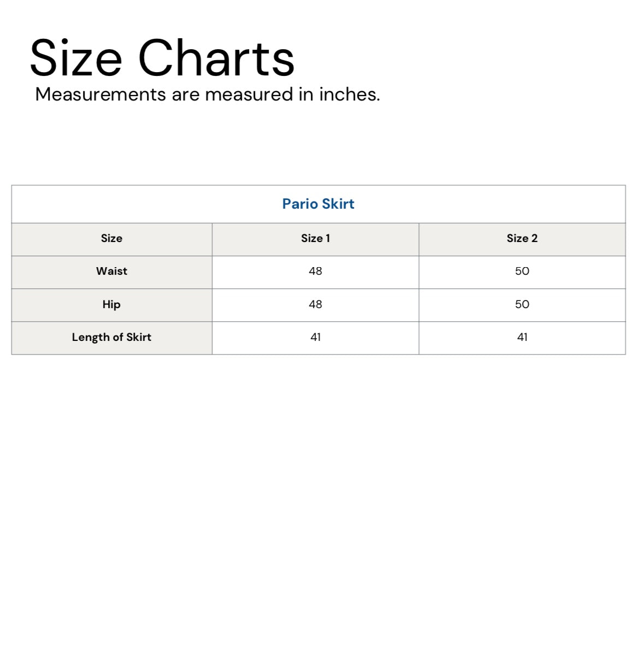This screenshot has height=667, width=644.
Task: Click the Length of Skirt row label
Action: coord(111,338)
